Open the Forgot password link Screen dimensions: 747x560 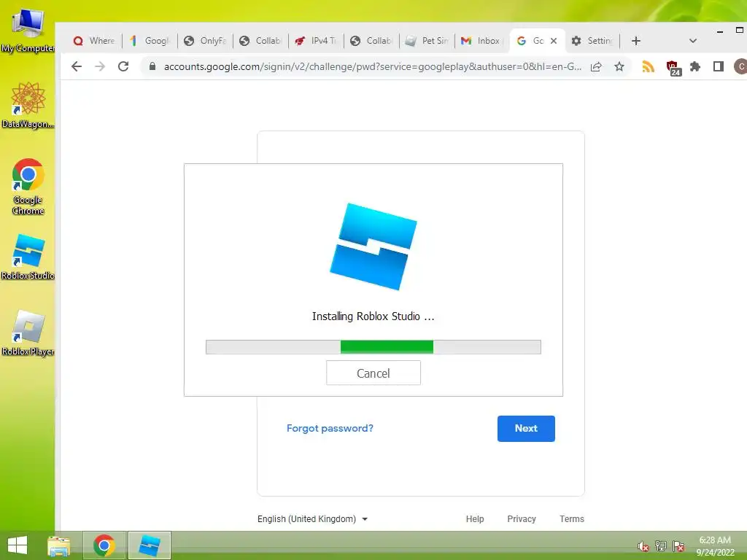(330, 428)
